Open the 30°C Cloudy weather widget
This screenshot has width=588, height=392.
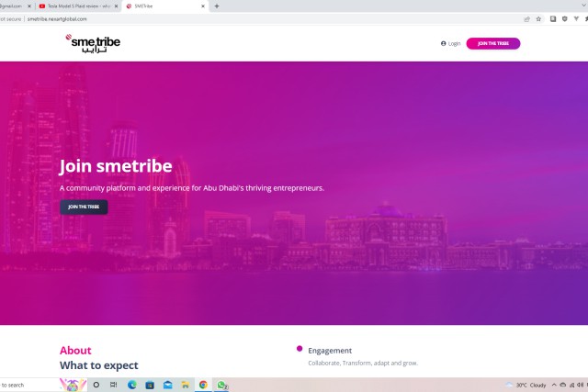point(526,386)
